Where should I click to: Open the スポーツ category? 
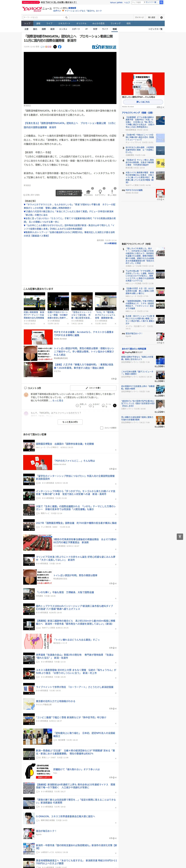point(76,29)
